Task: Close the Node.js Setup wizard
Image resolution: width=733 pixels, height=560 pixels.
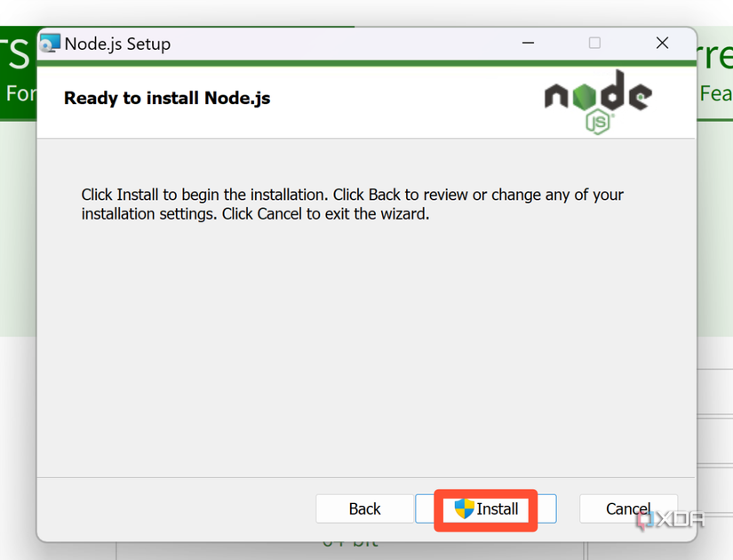Action: (x=662, y=43)
